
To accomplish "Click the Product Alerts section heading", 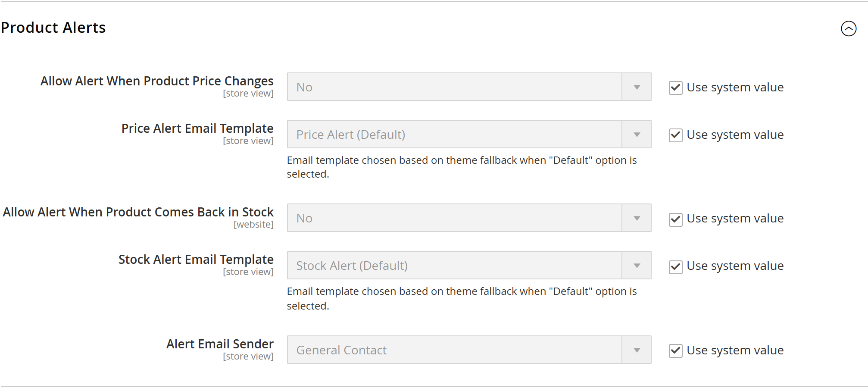I will (x=53, y=28).
